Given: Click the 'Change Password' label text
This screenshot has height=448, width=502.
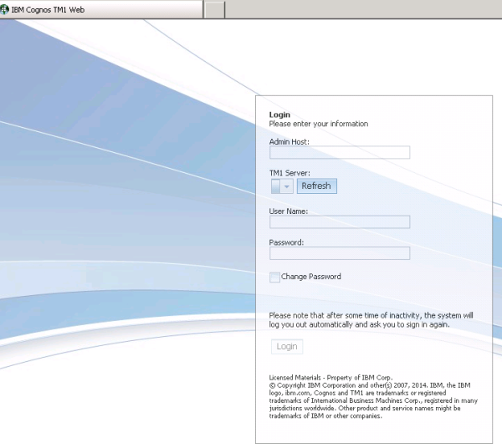Looking at the screenshot, I should 311,277.
